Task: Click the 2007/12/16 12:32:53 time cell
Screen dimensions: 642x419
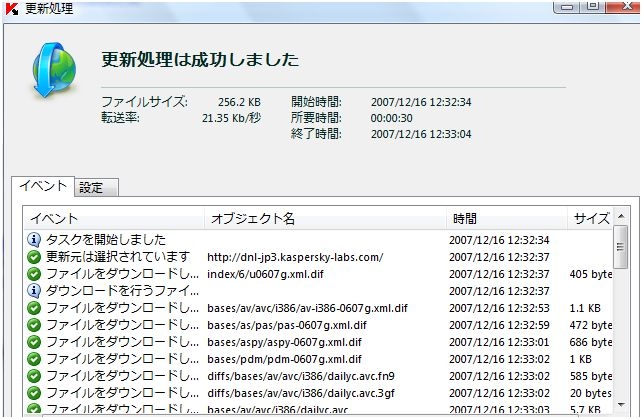Action: pos(499,308)
